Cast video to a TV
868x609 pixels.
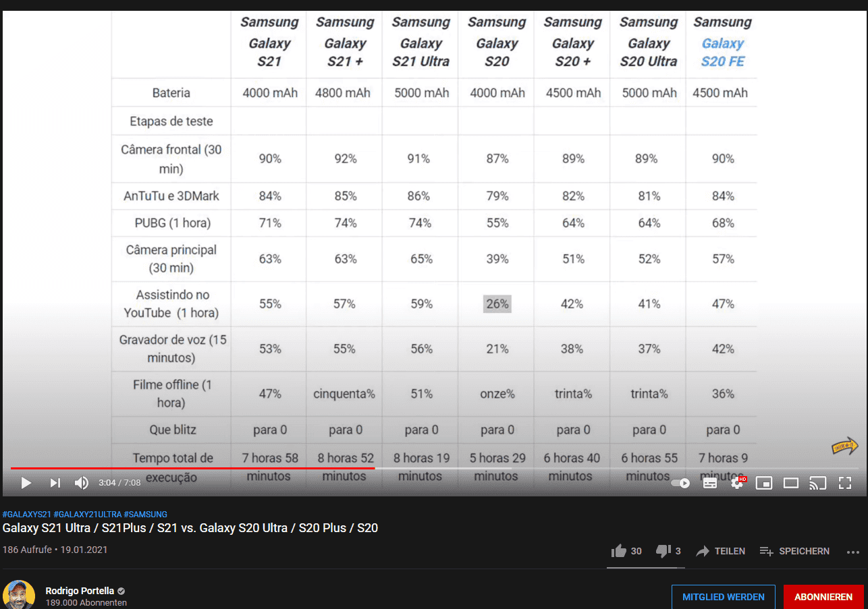coord(817,483)
